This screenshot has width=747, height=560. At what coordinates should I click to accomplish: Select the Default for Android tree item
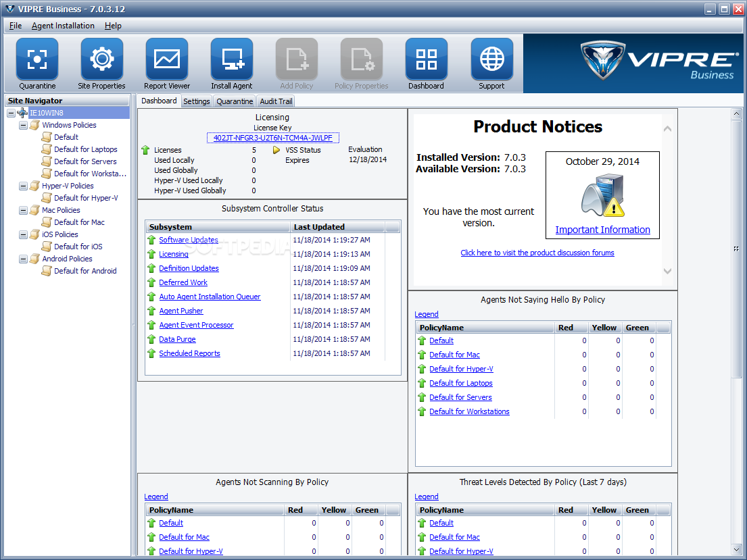click(x=85, y=271)
